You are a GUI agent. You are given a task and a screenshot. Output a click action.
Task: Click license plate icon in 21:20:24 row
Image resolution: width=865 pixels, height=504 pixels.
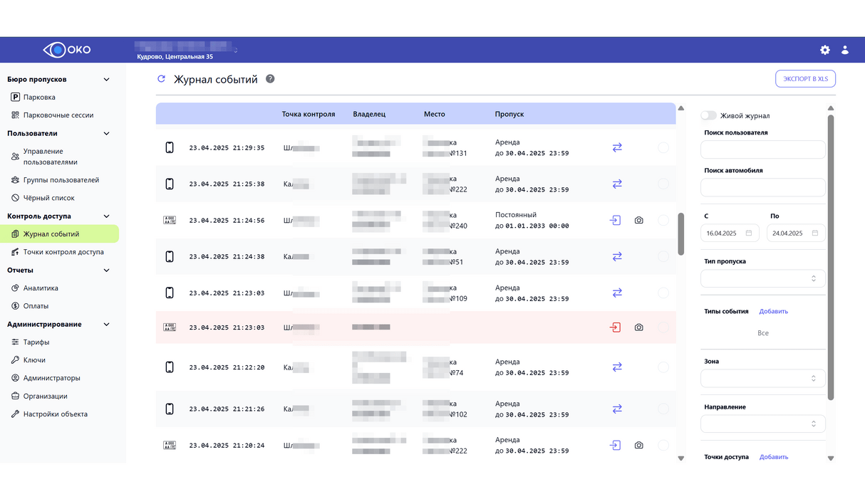[x=170, y=445]
